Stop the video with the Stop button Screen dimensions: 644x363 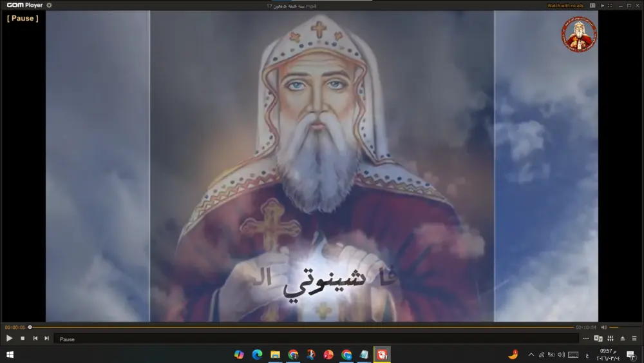[x=23, y=338]
